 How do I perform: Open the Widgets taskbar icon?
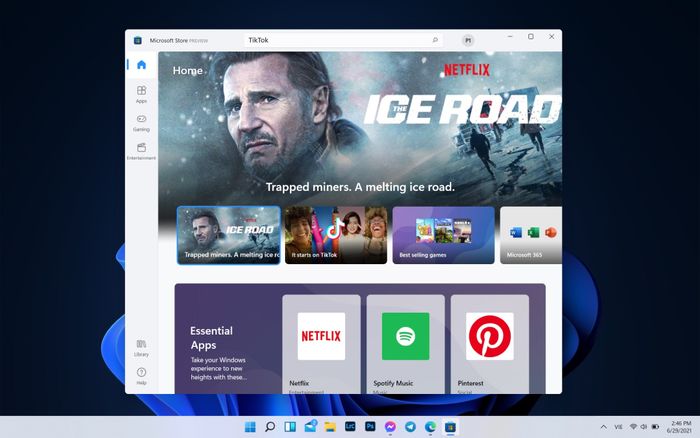[290, 427]
